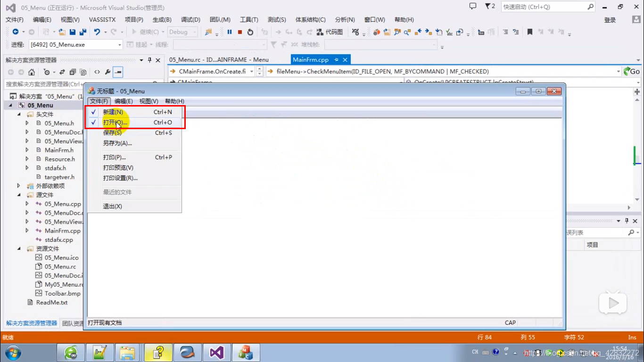Viewport: 644px width, 362px height.
Task: Click the Show All Files icon in Solution Explorer
Action: point(83,72)
